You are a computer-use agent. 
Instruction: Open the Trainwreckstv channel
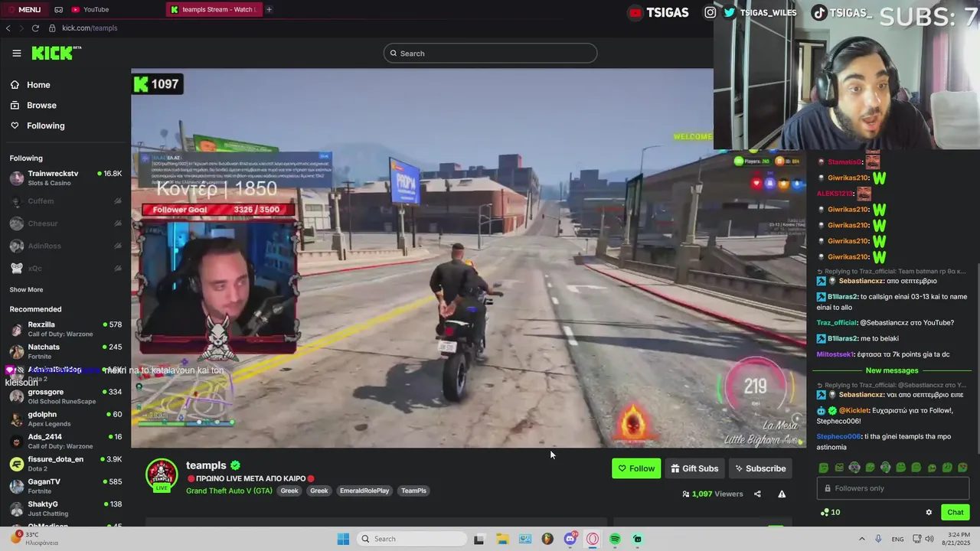tap(65, 178)
